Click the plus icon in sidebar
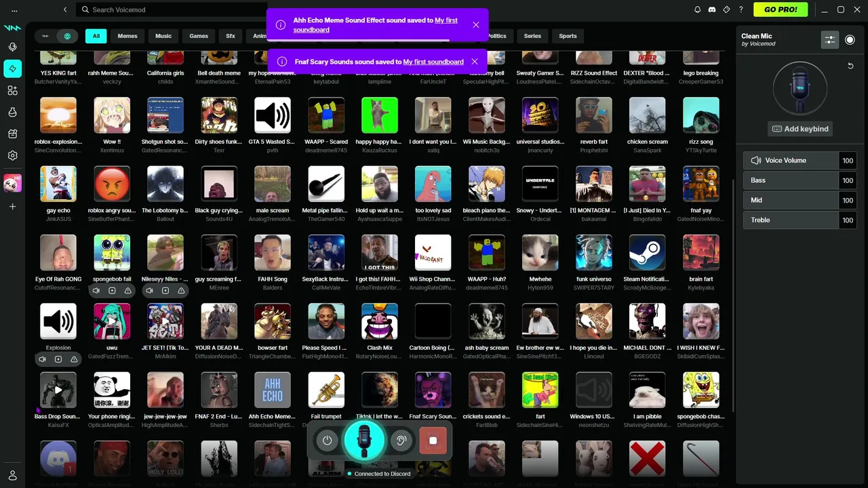868x488 pixels. [12, 206]
